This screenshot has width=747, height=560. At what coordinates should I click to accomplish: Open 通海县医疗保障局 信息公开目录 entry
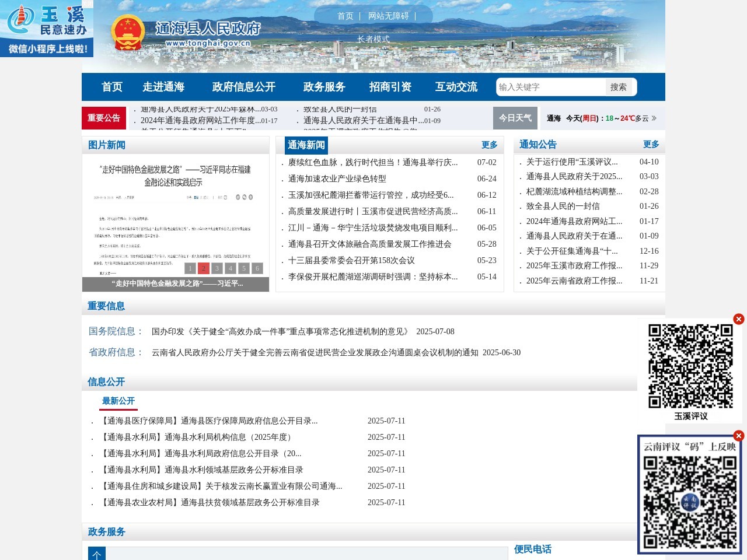(210, 421)
